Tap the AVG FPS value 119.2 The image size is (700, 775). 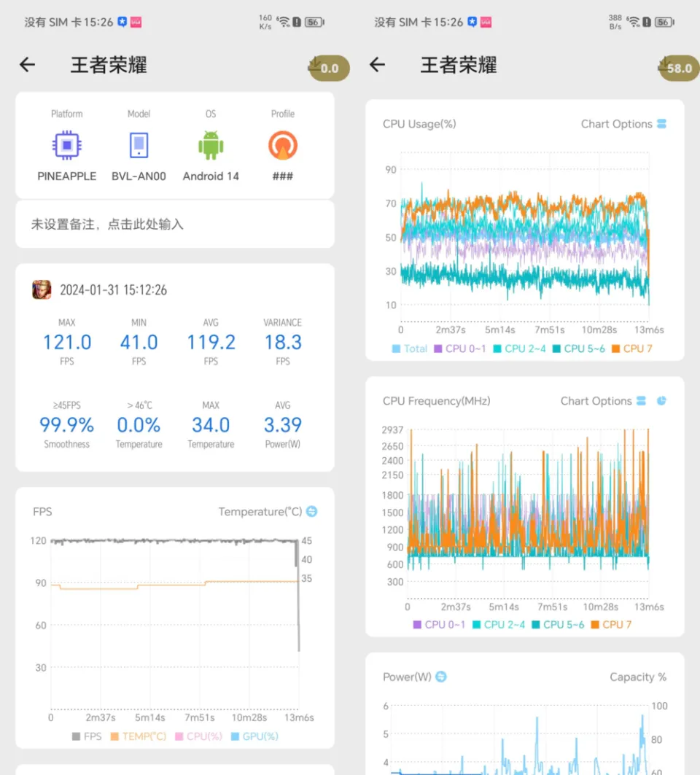coord(211,342)
